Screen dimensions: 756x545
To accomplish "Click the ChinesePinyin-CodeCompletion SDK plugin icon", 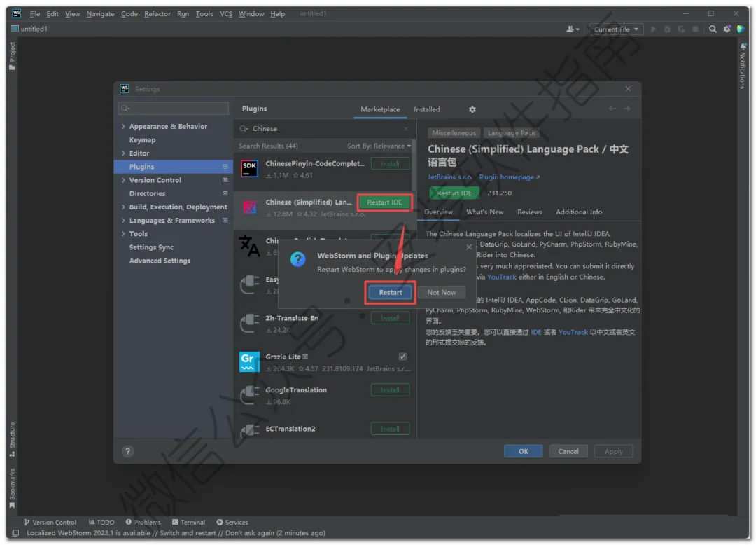I will click(249, 169).
